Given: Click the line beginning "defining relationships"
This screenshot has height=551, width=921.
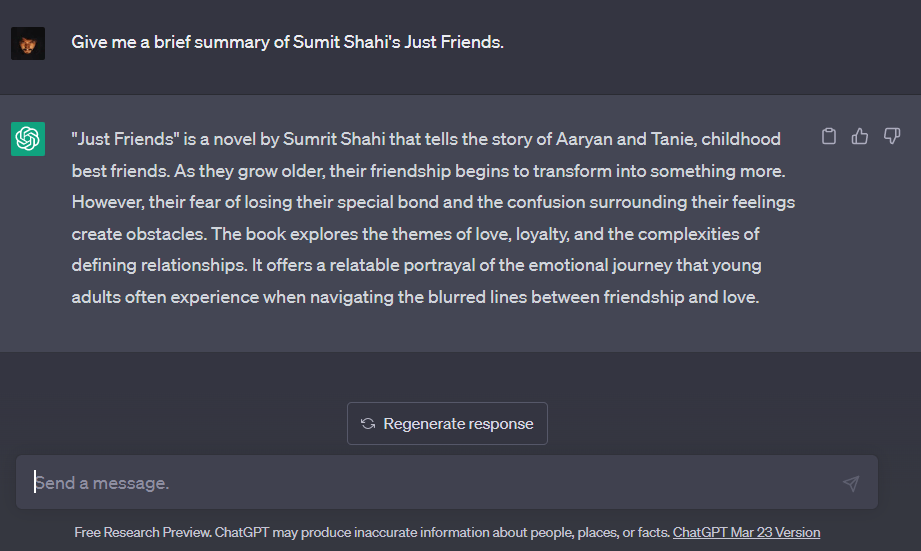Looking at the screenshot, I should pyautogui.click(x=416, y=266).
